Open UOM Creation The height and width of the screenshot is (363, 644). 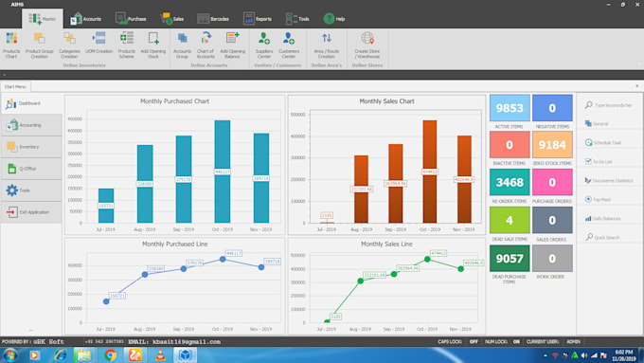tap(99, 43)
